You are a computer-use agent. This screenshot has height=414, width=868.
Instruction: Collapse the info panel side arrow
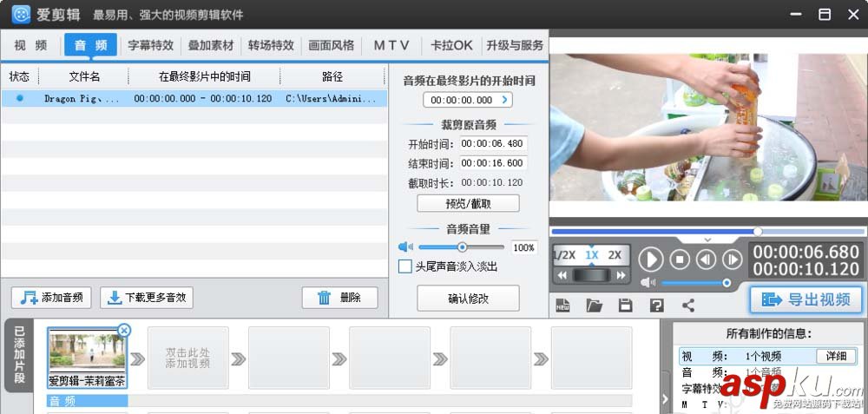pyautogui.click(x=665, y=399)
